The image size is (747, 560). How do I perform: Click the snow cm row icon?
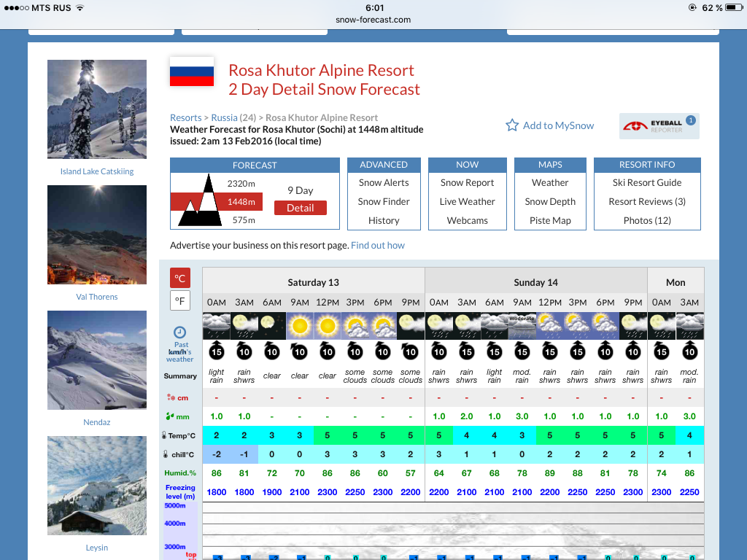[171, 397]
